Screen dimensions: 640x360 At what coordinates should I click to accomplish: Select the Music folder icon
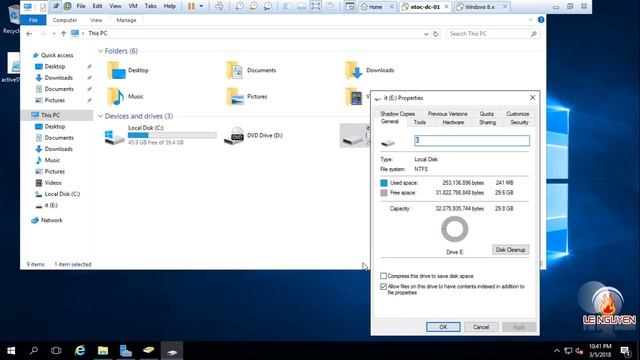(116, 96)
